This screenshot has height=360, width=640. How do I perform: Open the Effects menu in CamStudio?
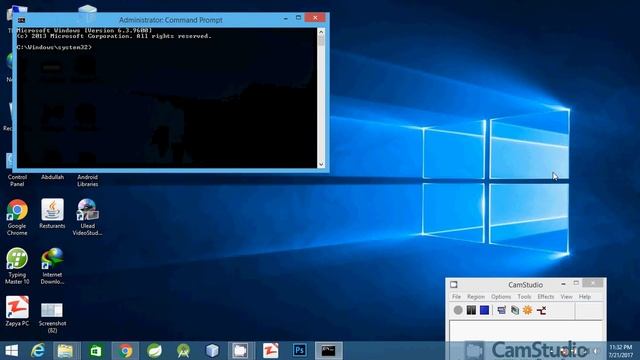(546, 297)
